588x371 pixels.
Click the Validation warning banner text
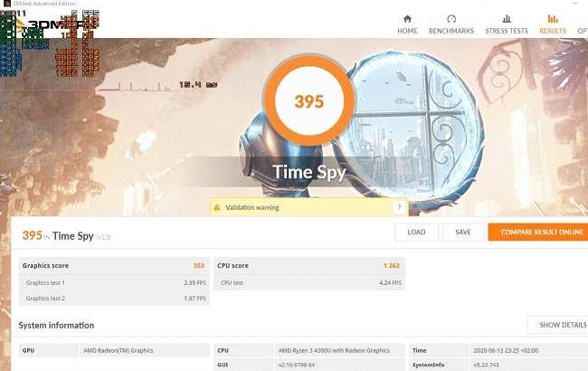click(x=252, y=207)
